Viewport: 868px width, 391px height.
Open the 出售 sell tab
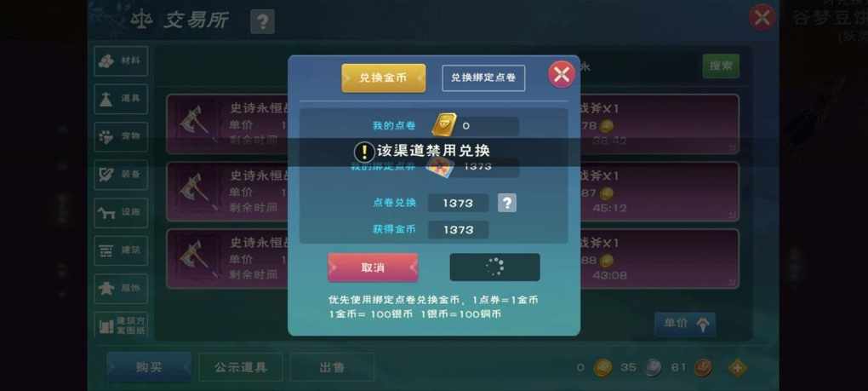(x=332, y=367)
